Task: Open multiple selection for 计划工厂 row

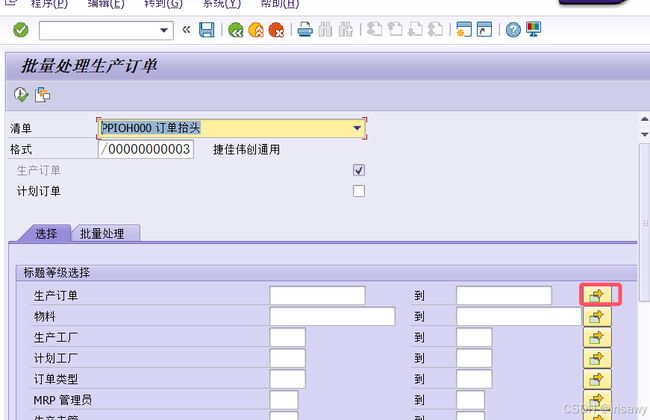Action: click(597, 358)
